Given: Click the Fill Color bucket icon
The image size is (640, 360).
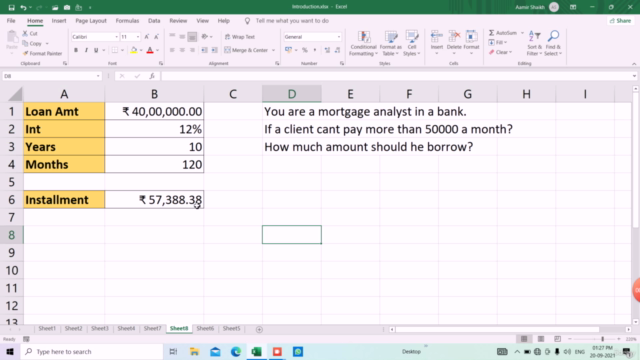Looking at the screenshot, I should pyautogui.click(x=134, y=50).
